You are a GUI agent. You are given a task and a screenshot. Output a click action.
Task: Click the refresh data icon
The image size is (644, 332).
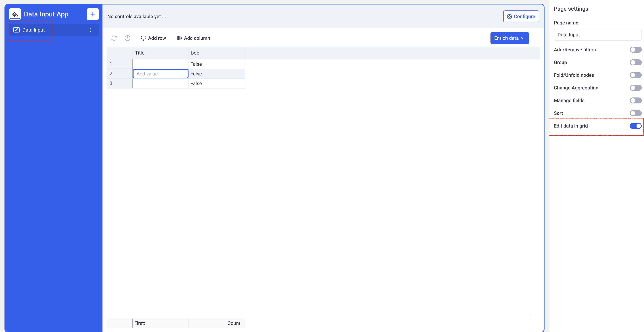click(114, 38)
